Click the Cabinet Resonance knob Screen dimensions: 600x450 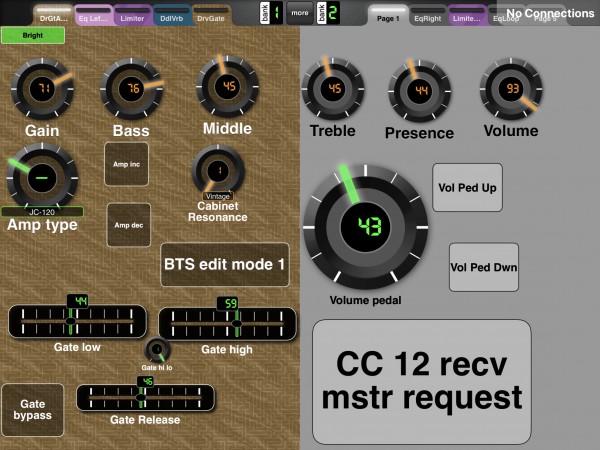(x=218, y=170)
